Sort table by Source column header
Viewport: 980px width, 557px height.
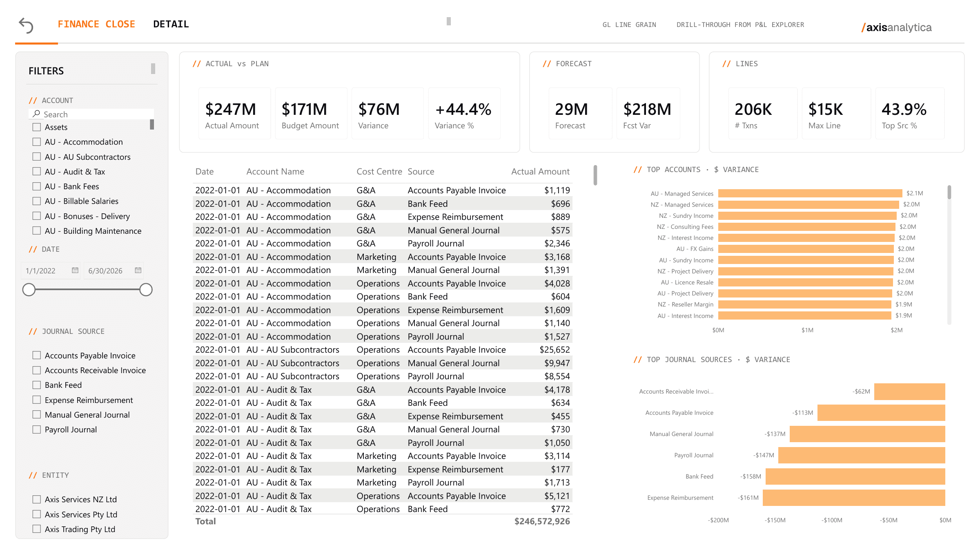[421, 172]
